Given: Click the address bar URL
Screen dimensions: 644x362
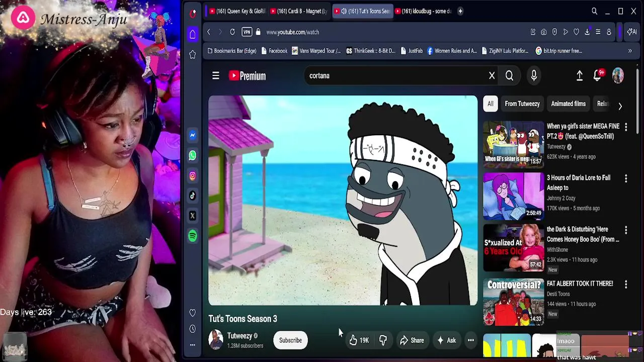Looking at the screenshot, I should click(x=293, y=32).
